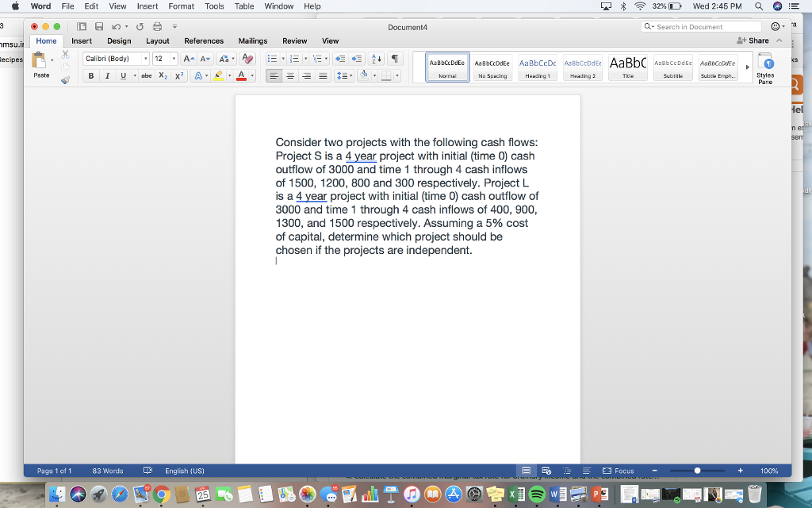Enable bulleted list formatting
Screen dimensions: 812x508
(x=273, y=58)
